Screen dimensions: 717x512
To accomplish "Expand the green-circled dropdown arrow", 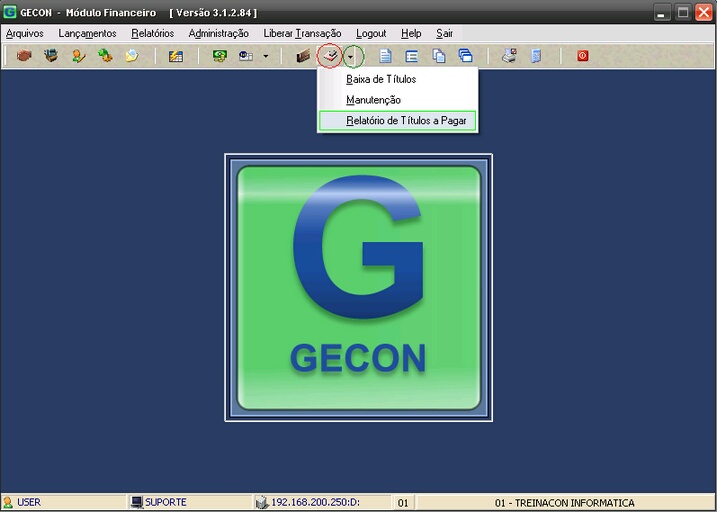I will tap(351, 56).
